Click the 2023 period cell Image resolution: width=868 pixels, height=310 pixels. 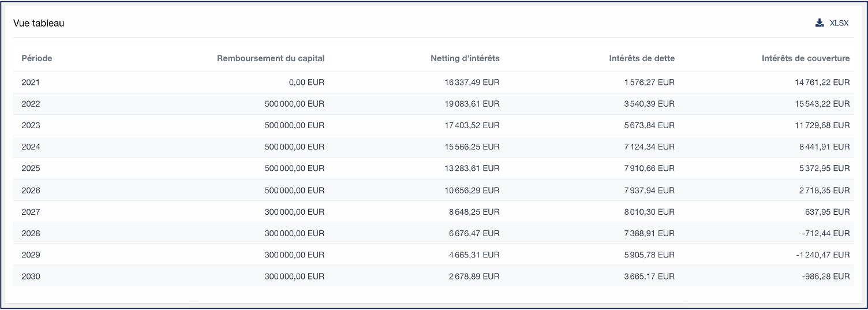click(31, 125)
